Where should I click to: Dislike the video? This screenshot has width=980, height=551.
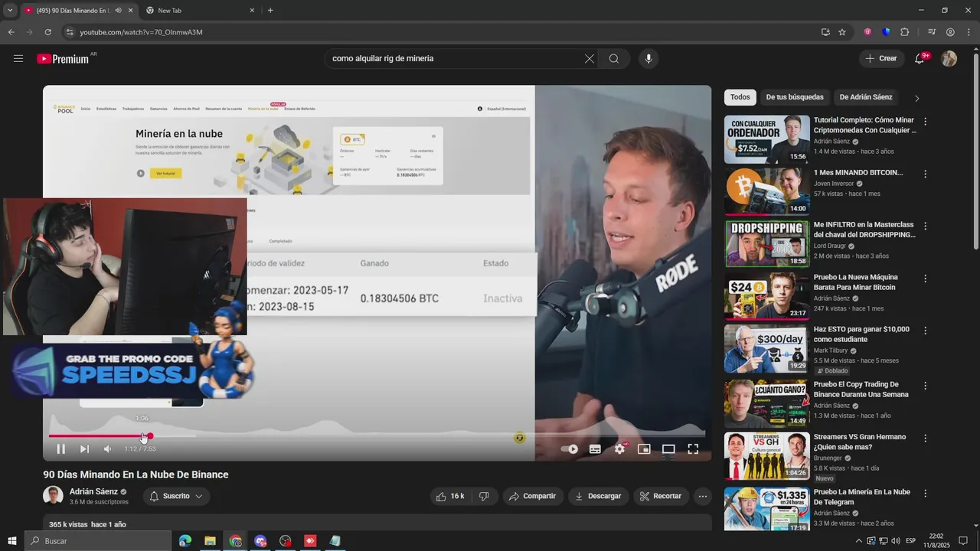(484, 496)
